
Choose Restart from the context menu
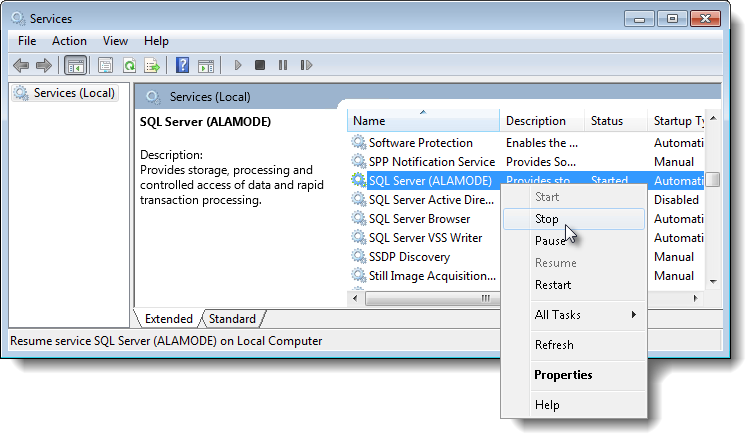pos(574,285)
